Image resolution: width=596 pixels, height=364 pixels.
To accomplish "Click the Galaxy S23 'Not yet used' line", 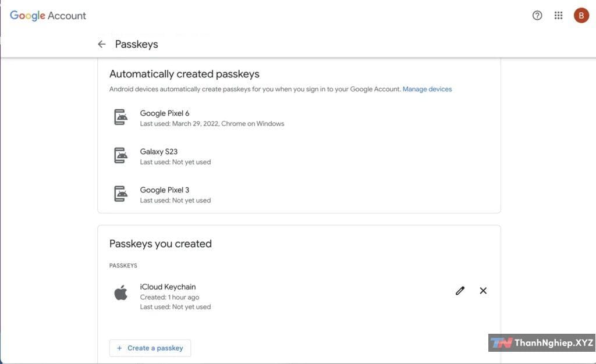I will [175, 162].
